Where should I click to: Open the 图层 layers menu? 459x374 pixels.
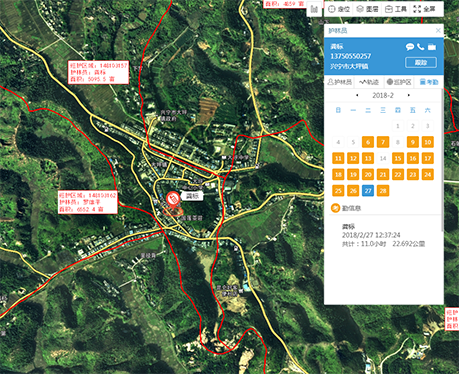367,9
